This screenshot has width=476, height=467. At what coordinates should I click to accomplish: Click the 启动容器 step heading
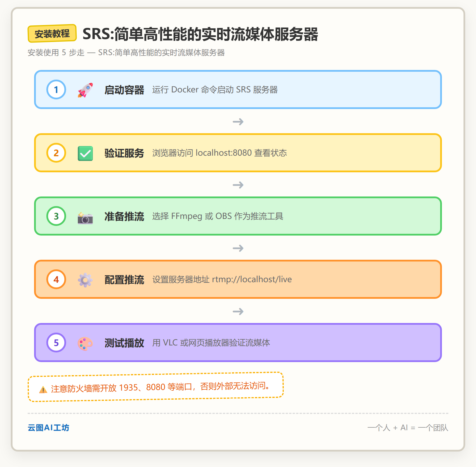pos(124,90)
